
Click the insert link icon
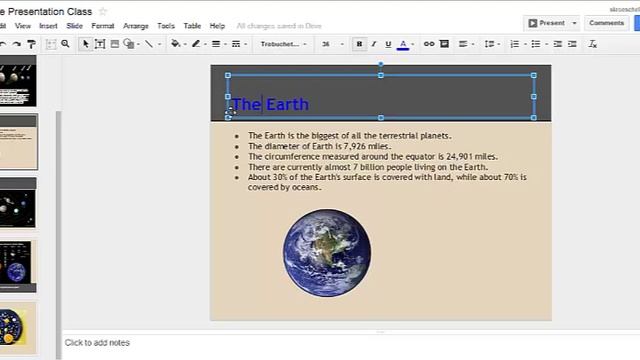pos(429,44)
